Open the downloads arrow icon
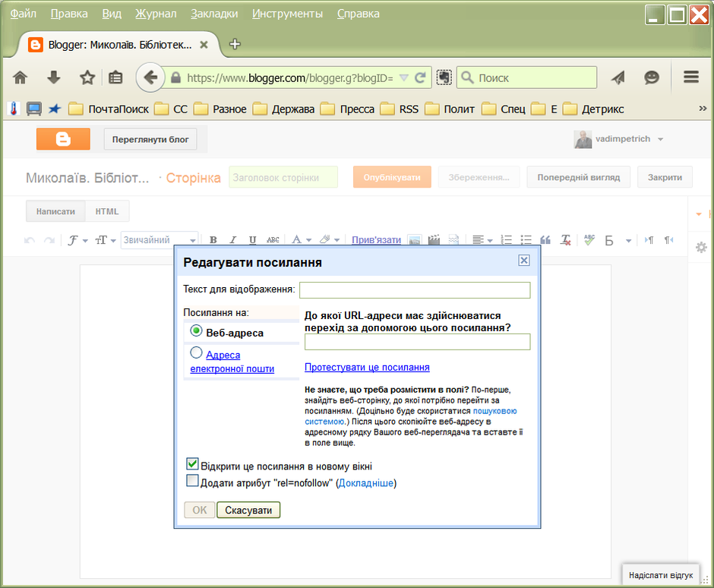Viewport: 714px width, 588px height. (54, 78)
